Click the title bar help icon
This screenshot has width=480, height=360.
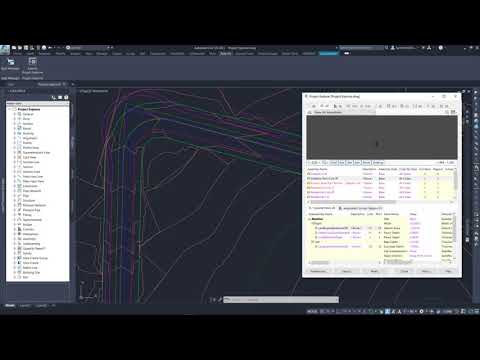click(441, 48)
